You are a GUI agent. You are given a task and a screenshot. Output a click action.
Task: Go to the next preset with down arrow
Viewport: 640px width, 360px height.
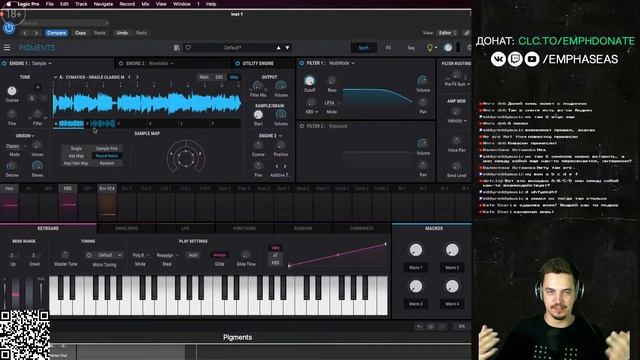pyautogui.click(x=287, y=48)
